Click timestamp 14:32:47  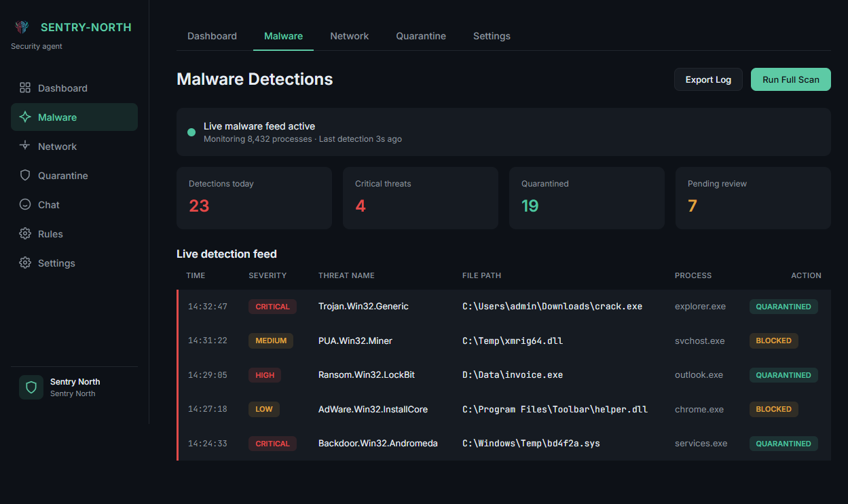(207, 307)
